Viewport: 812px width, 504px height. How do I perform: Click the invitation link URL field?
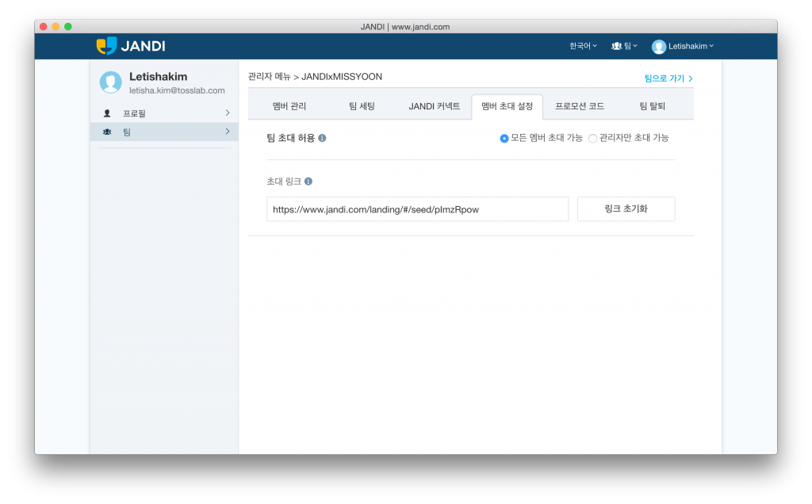[x=417, y=209]
